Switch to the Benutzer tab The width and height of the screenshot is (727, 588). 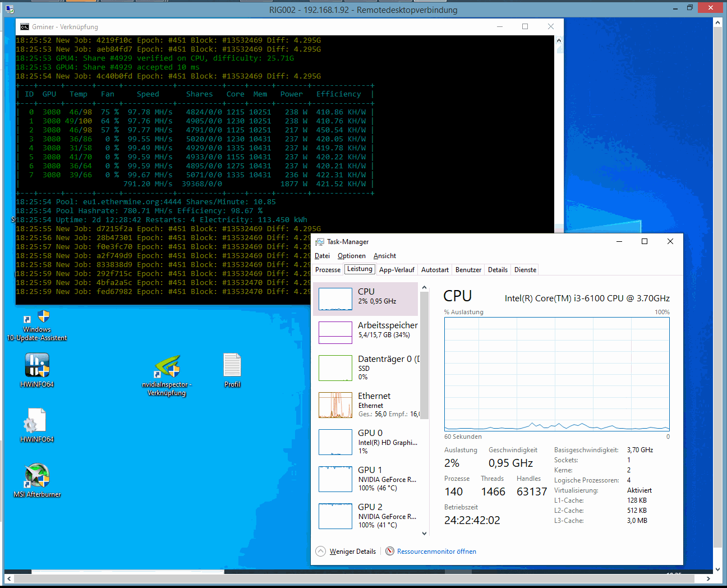(x=468, y=270)
